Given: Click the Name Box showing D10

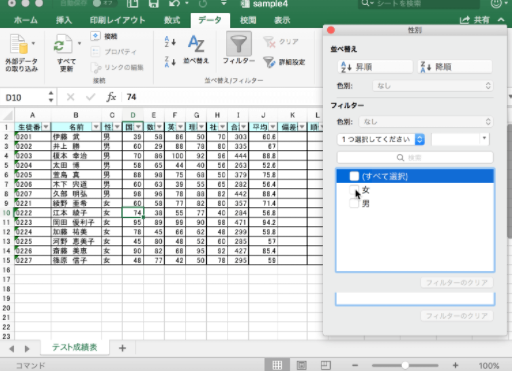Looking at the screenshot, I should point(25,97).
